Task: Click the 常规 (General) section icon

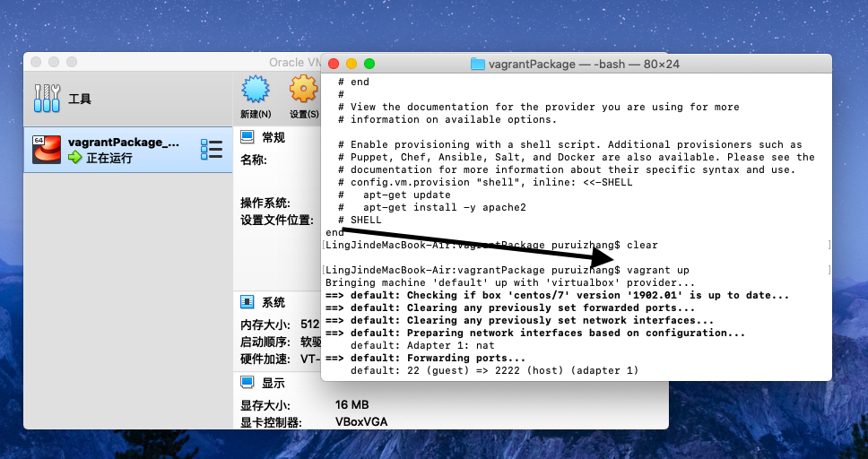Action: [x=247, y=137]
